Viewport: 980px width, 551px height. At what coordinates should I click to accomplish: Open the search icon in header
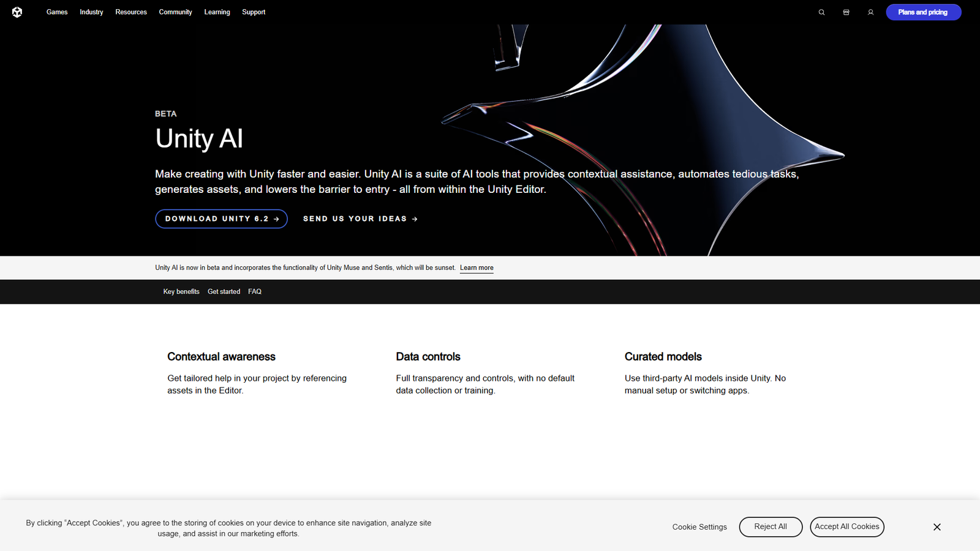[822, 12]
